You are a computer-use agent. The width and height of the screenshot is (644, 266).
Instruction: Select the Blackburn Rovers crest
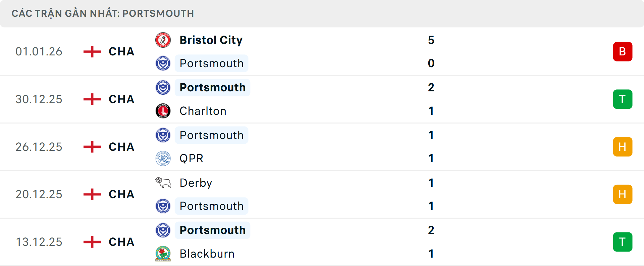(x=163, y=254)
